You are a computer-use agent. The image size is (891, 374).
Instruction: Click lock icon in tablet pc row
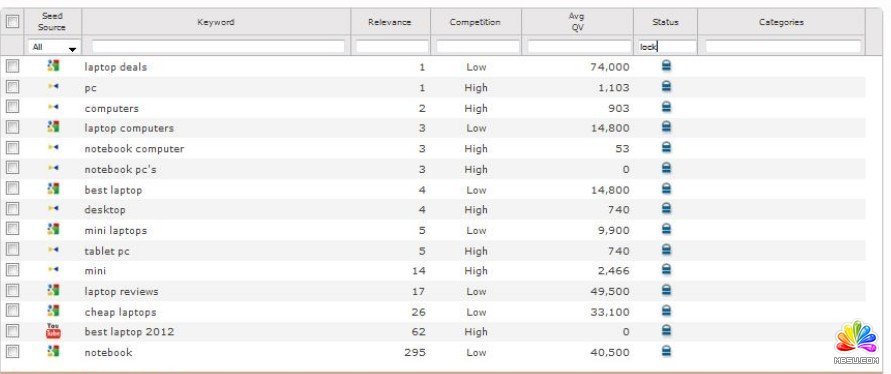[667, 249]
